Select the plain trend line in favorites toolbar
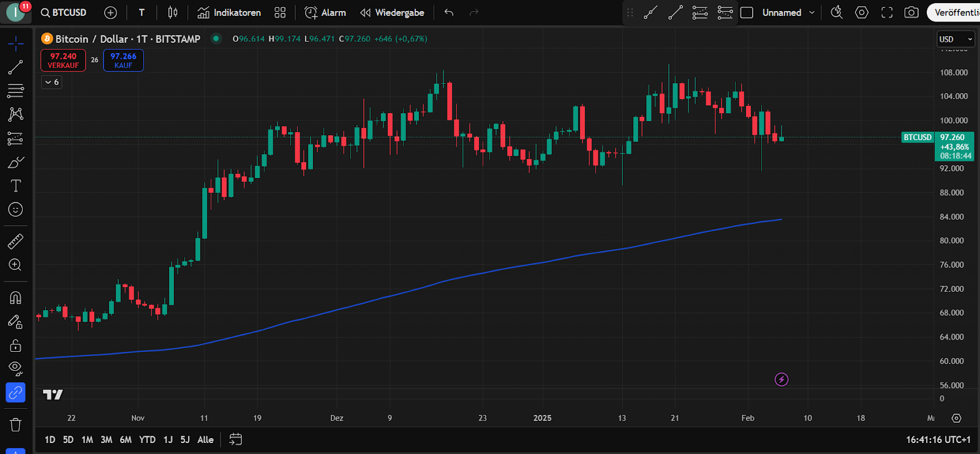The width and height of the screenshot is (980, 454). [676, 12]
